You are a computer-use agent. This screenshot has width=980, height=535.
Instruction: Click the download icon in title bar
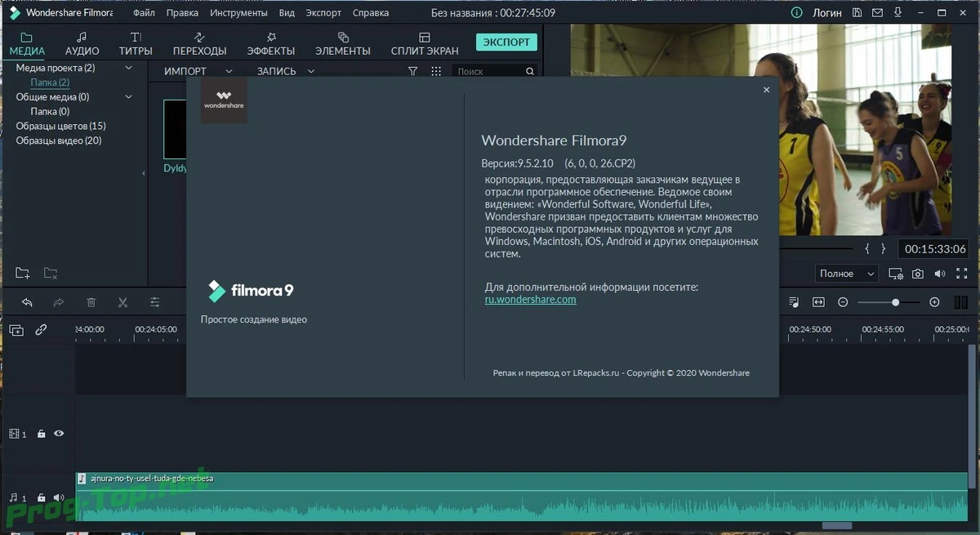(898, 13)
